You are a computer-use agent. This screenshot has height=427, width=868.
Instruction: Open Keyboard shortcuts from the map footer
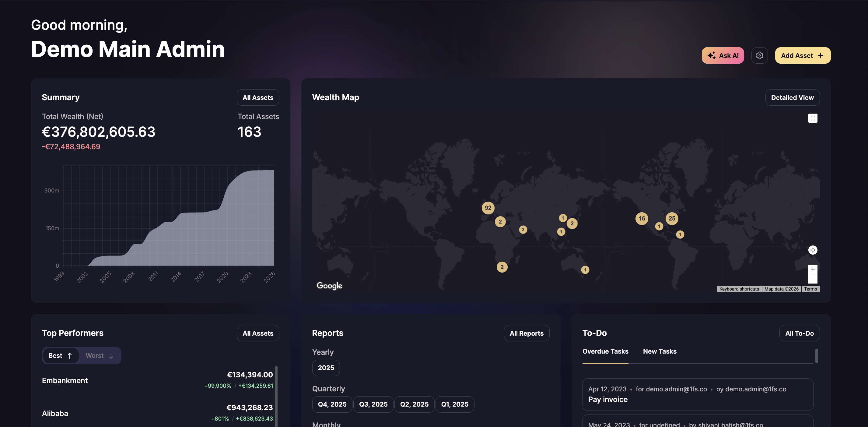(739, 289)
